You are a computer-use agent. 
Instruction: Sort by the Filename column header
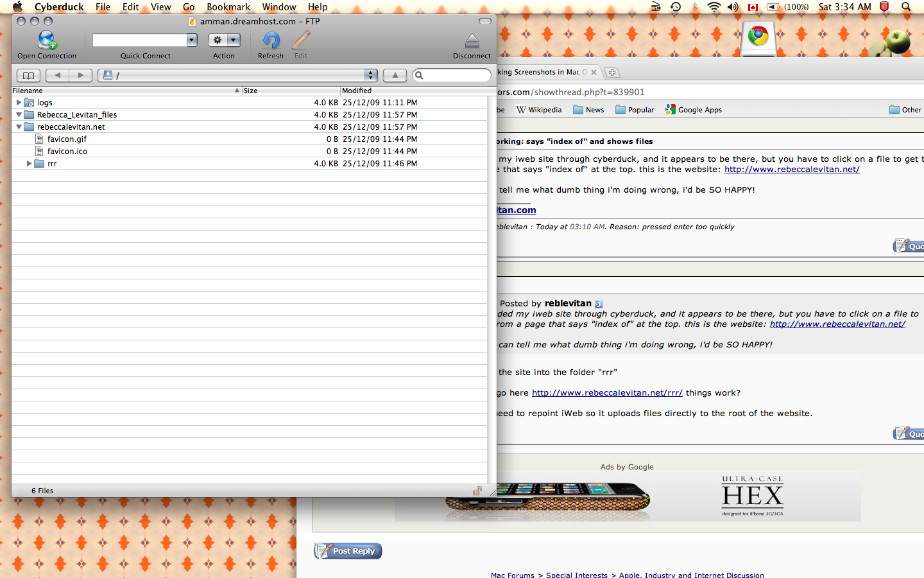(126, 91)
